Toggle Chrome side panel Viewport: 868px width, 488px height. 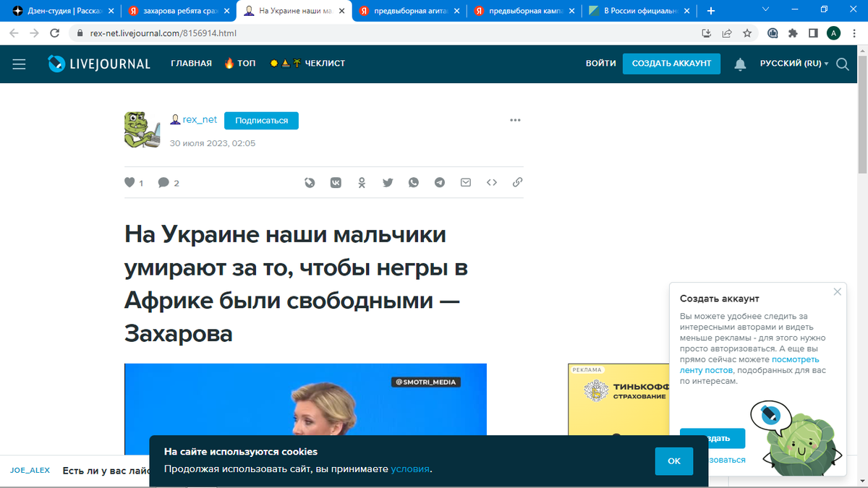(813, 33)
